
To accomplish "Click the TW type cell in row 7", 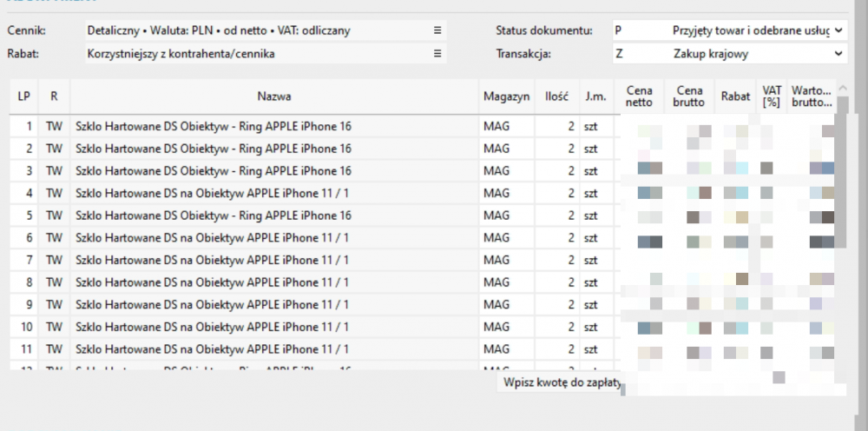I will point(54,260).
